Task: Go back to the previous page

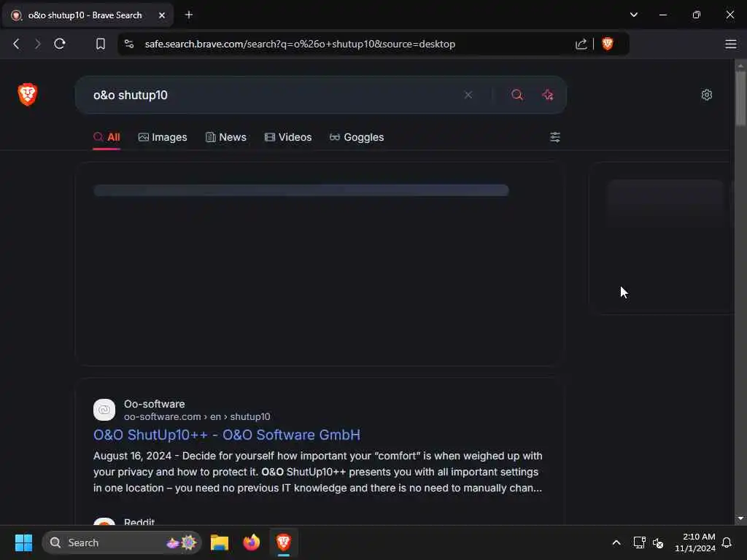Action: (16, 44)
